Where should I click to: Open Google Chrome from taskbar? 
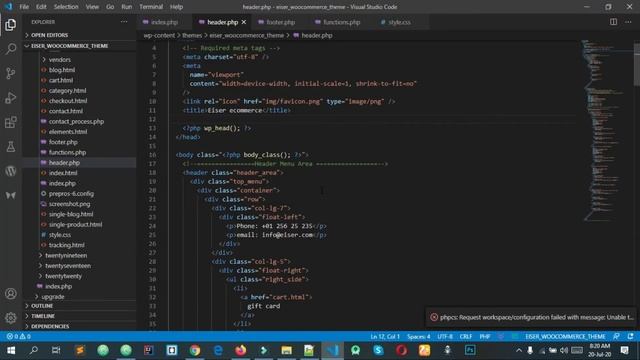tap(195, 350)
